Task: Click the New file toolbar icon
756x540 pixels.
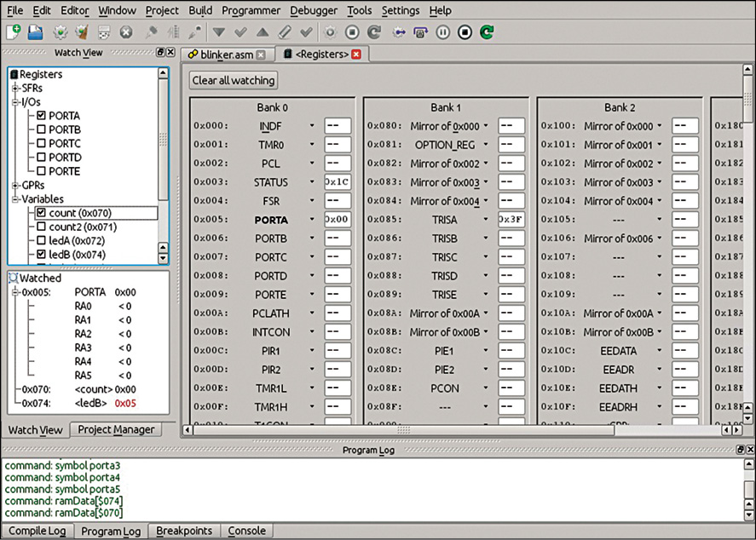Action: (x=14, y=32)
